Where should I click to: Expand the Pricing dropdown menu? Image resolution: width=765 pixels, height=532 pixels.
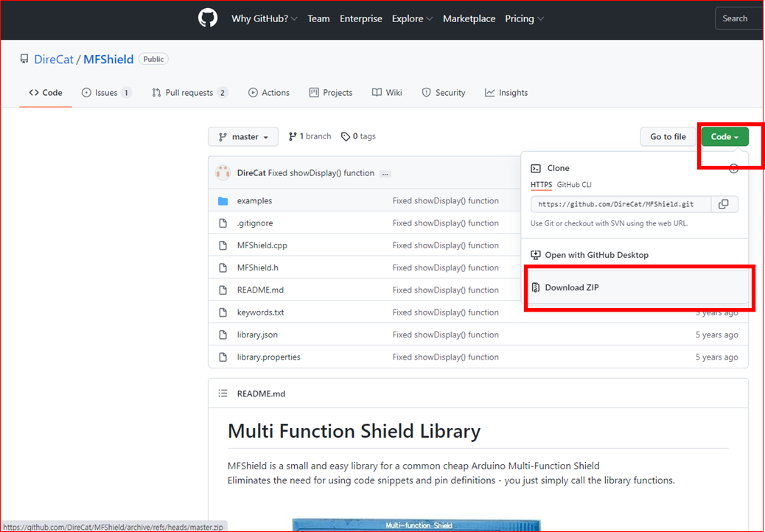525,18
